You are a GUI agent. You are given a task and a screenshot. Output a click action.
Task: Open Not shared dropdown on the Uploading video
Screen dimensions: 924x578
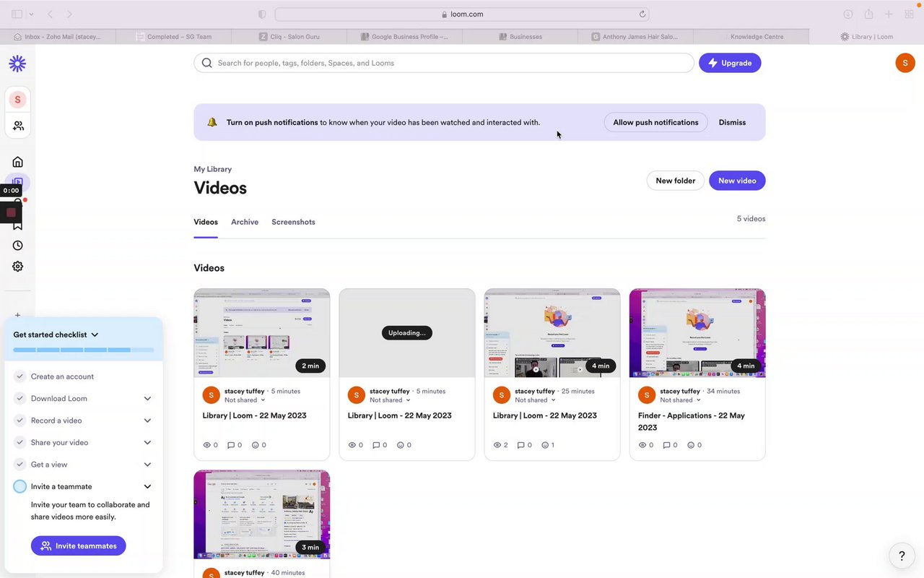[x=390, y=400]
